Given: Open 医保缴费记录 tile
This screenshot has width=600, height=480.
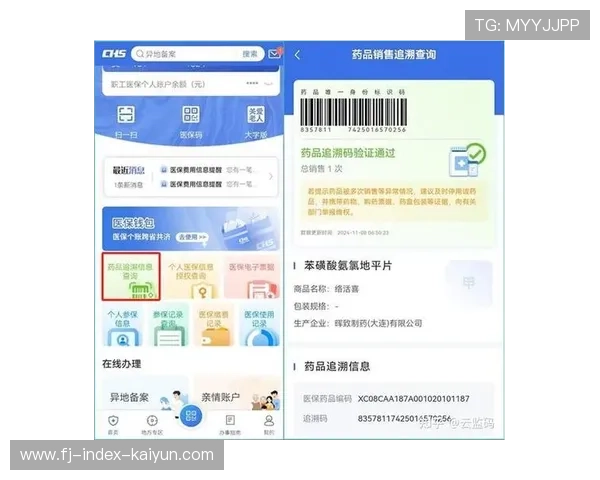Looking at the screenshot, I should click(x=214, y=325).
